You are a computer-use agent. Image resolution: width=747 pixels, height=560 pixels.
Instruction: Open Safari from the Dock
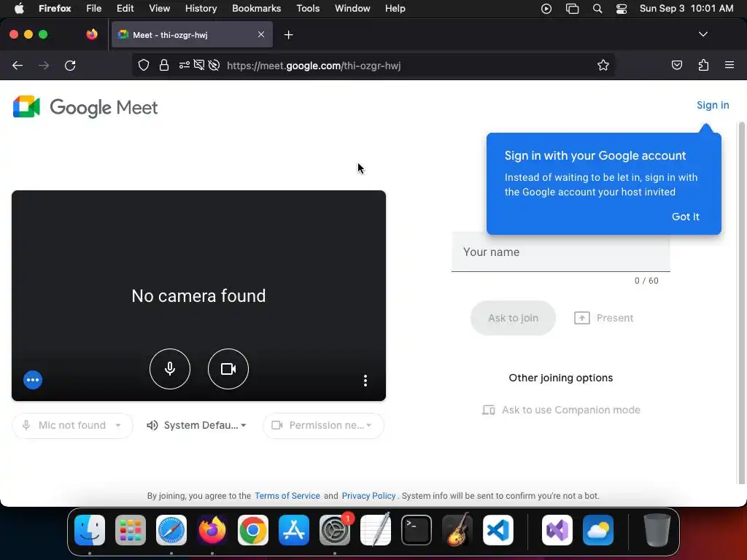point(171,530)
